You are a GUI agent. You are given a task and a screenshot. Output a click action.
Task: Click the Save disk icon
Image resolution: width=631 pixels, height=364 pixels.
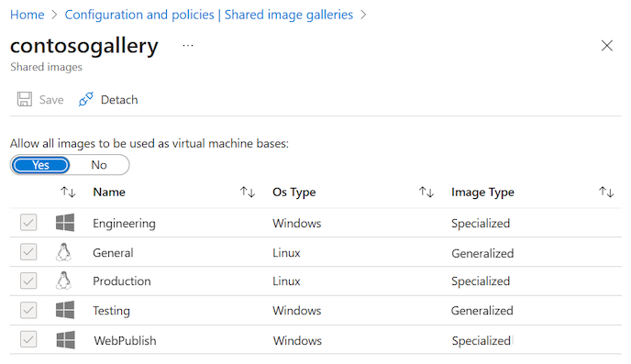pyautogui.click(x=25, y=99)
